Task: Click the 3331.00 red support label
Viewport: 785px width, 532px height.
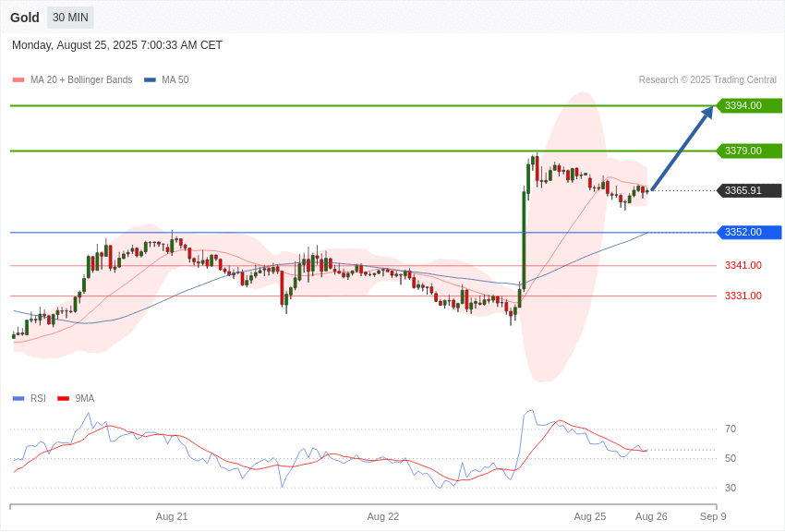Action: click(743, 296)
